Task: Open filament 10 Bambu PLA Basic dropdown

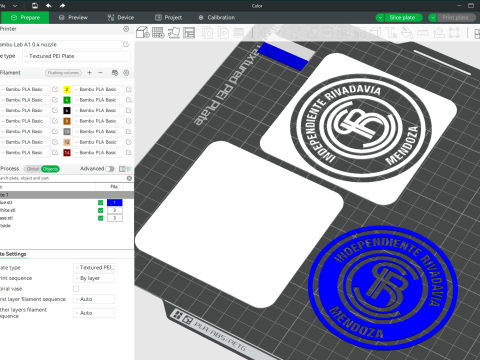Action: (x=98, y=131)
